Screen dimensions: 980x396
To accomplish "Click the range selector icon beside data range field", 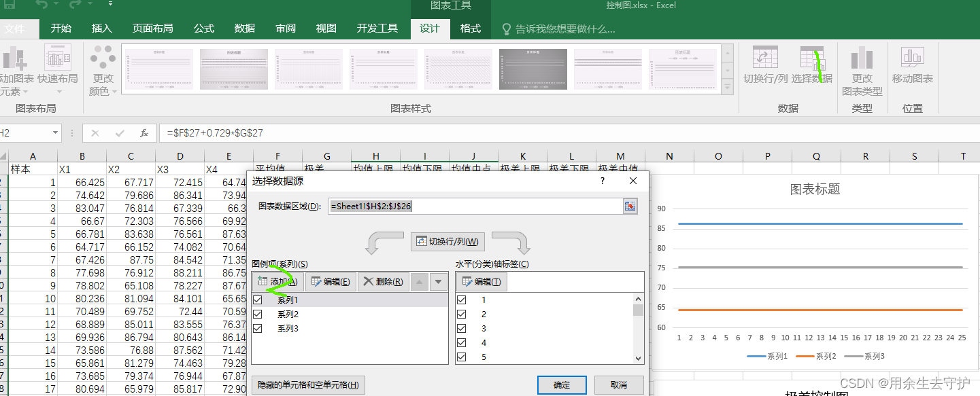I will [x=630, y=206].
